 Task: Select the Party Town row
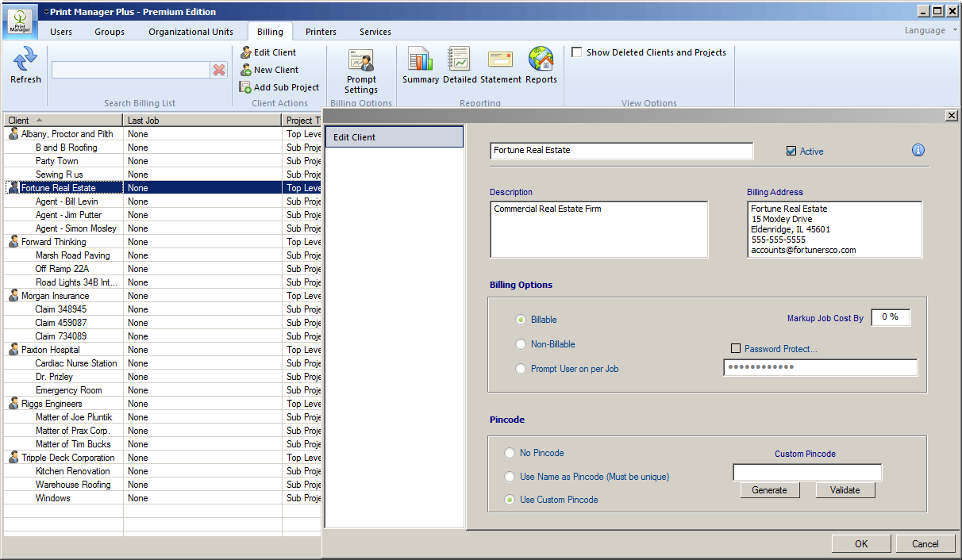(163, 160)
